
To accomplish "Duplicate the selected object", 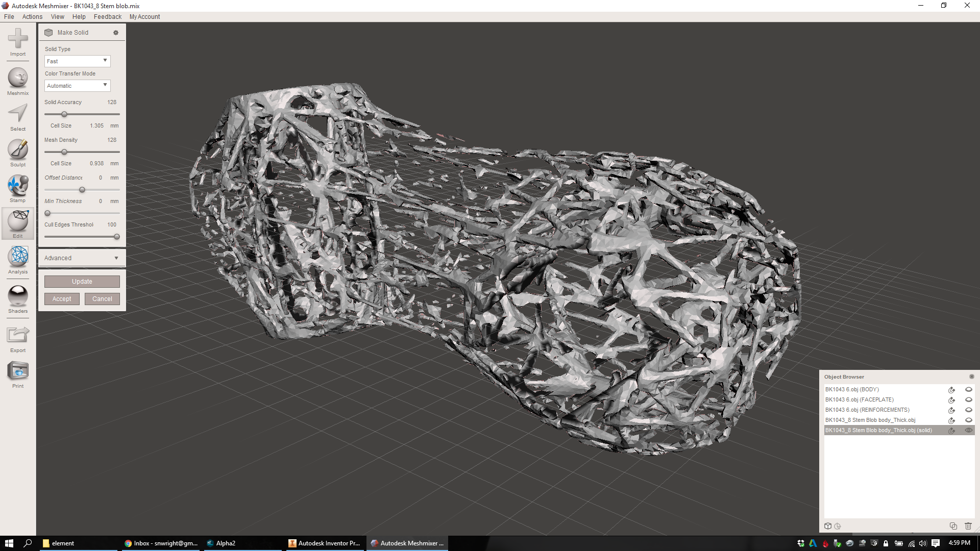I will [953, 526].
